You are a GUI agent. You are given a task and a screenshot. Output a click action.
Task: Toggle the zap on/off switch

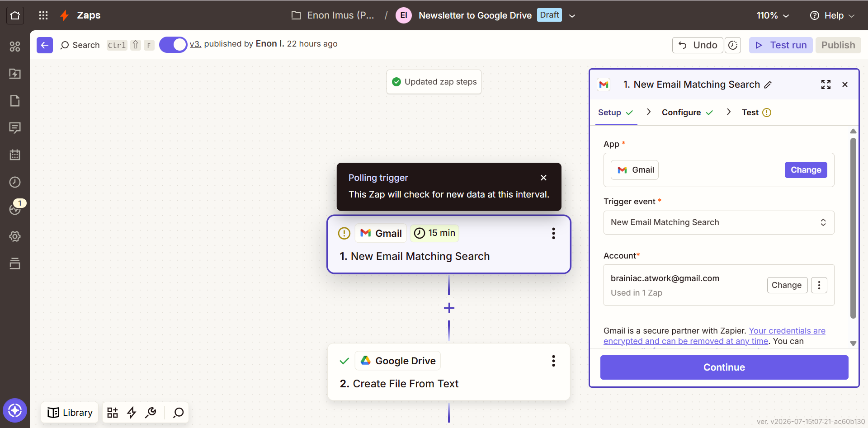173,45
